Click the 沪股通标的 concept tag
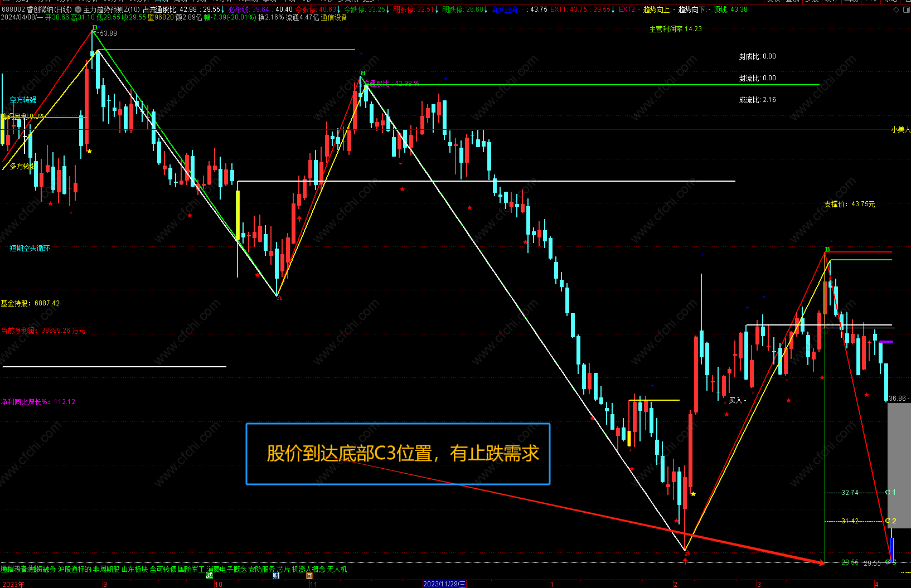Image resolution: width=911 pixels, height=588 pixels. pos(75,569)
